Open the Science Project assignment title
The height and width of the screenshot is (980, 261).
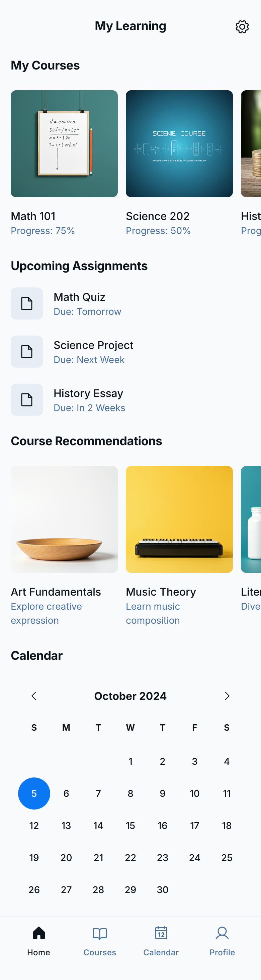coord(93,345)
